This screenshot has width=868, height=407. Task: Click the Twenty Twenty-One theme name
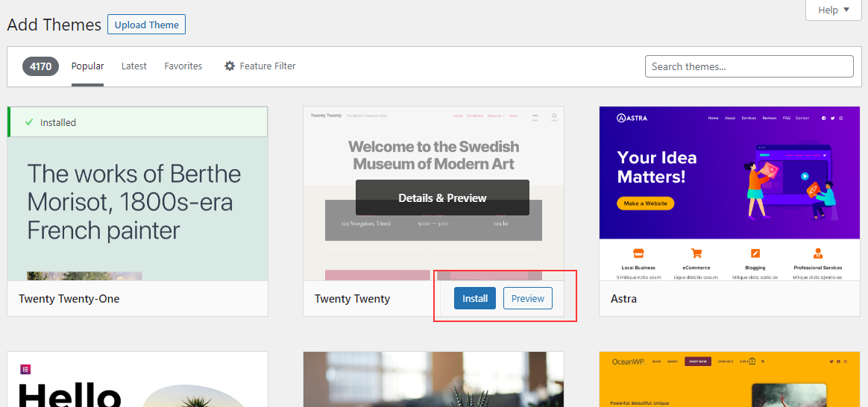[69, 299]
